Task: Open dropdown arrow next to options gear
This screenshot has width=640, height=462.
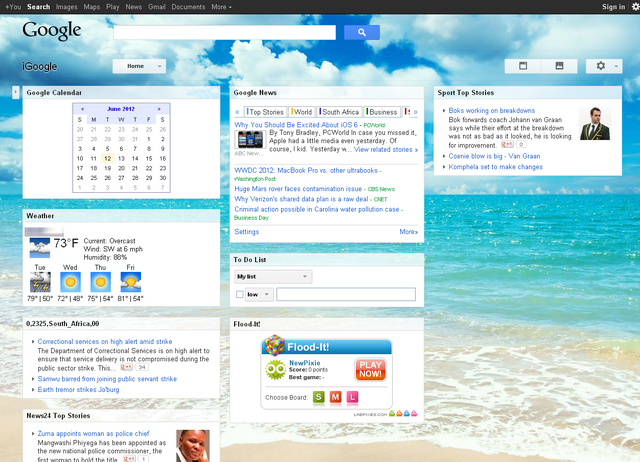Action: (616, 66)
